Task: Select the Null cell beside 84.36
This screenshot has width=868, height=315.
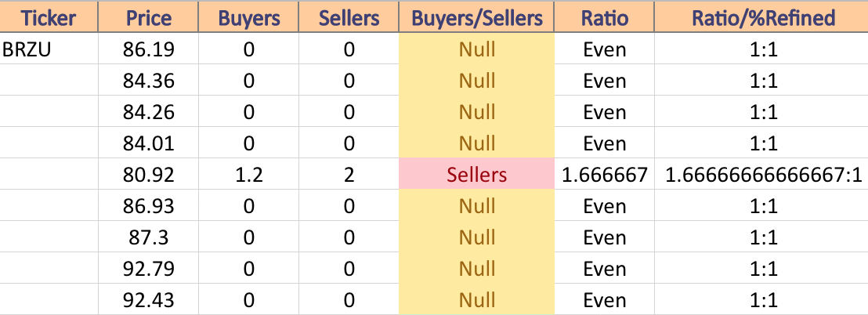Action: [x=476, y=81]
